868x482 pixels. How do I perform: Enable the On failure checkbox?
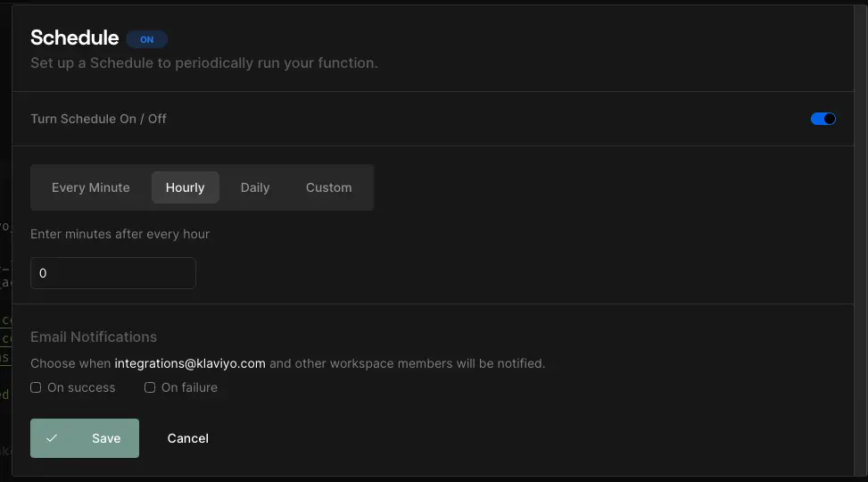point(150,387)
